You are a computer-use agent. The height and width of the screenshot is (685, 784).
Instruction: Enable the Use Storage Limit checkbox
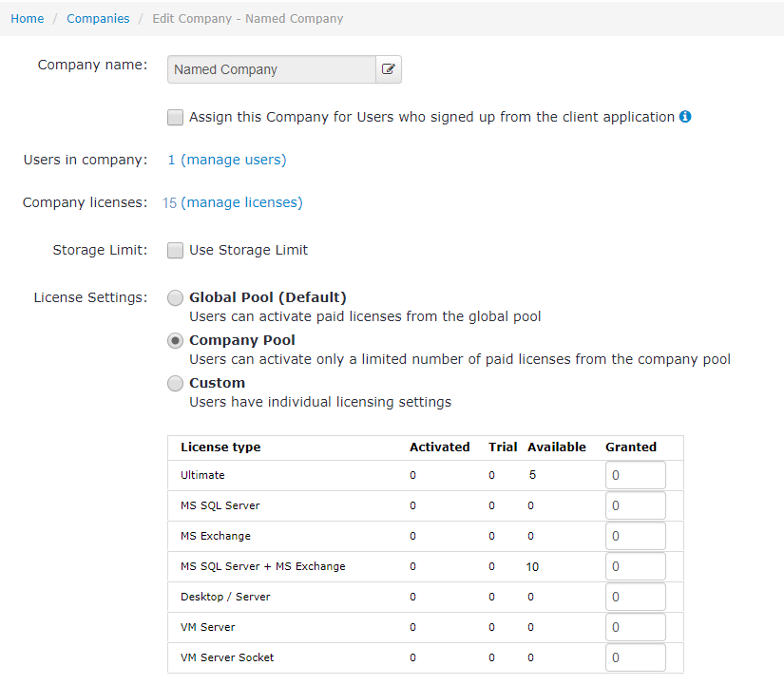(175, 250)
